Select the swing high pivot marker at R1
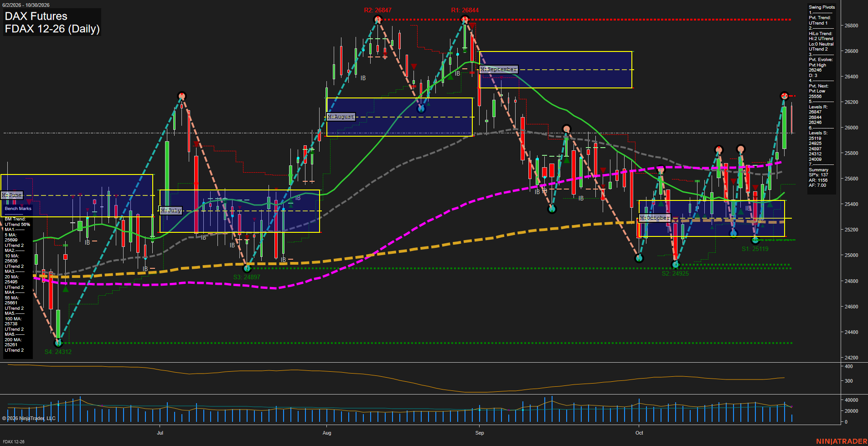868x446 pixels. coord(465,19)
